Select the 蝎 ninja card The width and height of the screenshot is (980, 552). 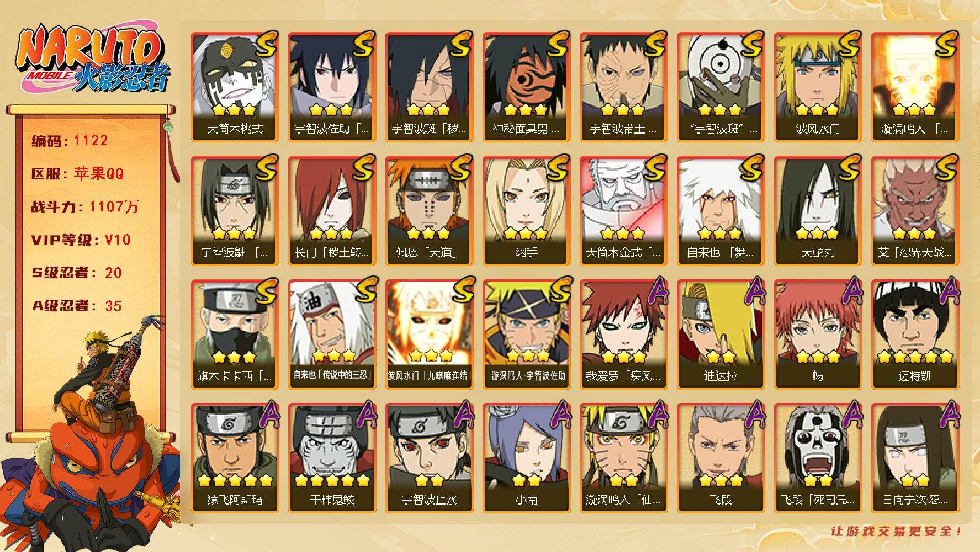818,334
